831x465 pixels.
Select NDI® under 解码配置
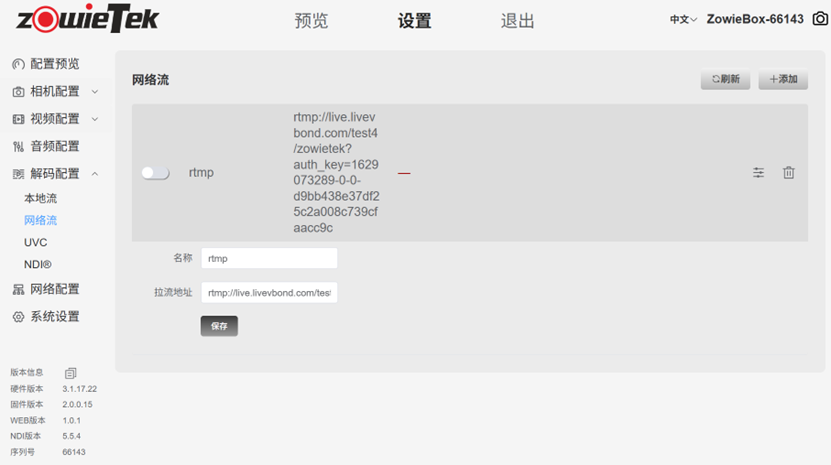(38, 265)
